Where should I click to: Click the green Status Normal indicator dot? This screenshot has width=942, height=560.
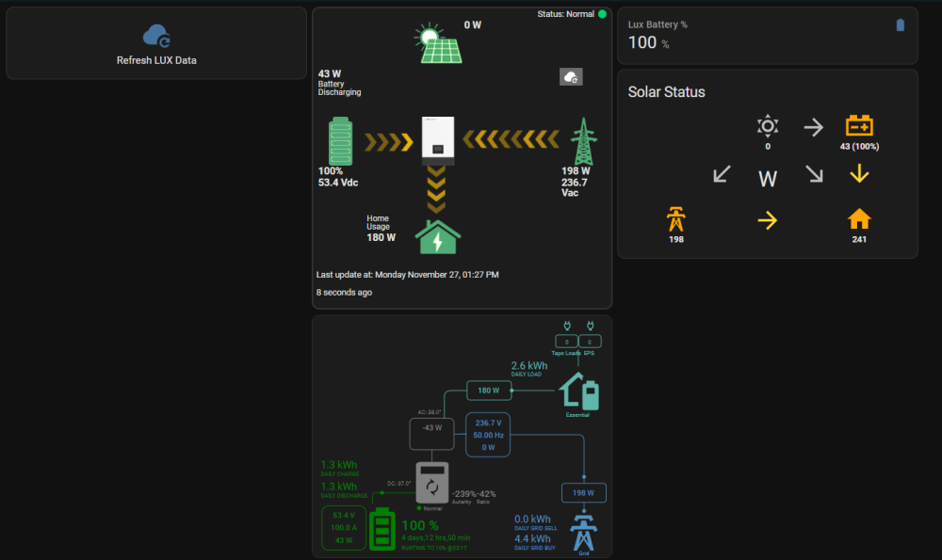point(602,14)
